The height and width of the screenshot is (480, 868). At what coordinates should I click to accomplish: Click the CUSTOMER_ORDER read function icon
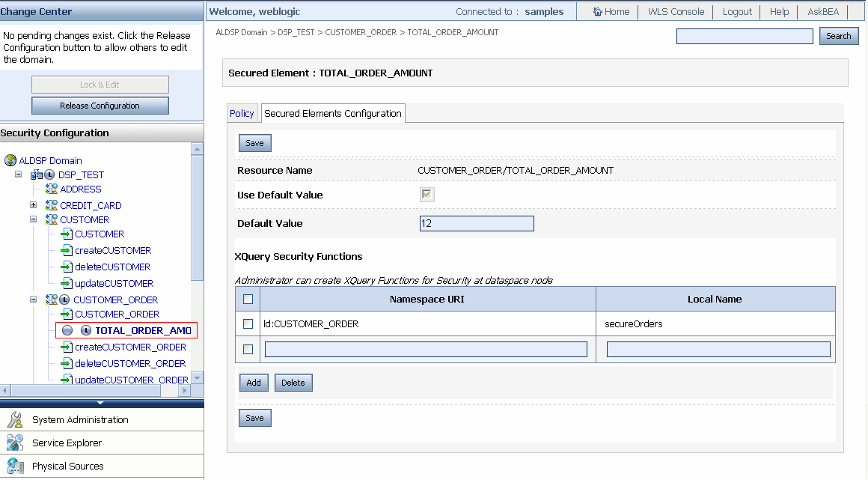click(x=67, y=314)
